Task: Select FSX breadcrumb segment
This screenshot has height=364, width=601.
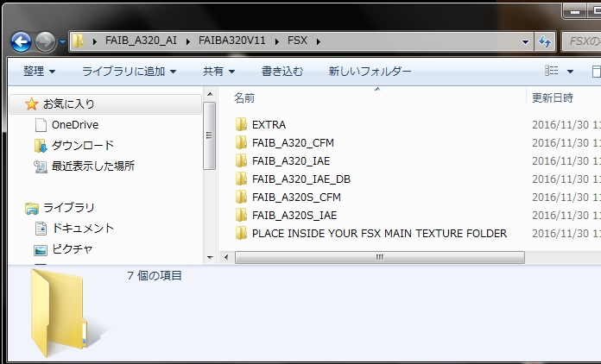Action: pyautogui.click(x=297, y=41)
